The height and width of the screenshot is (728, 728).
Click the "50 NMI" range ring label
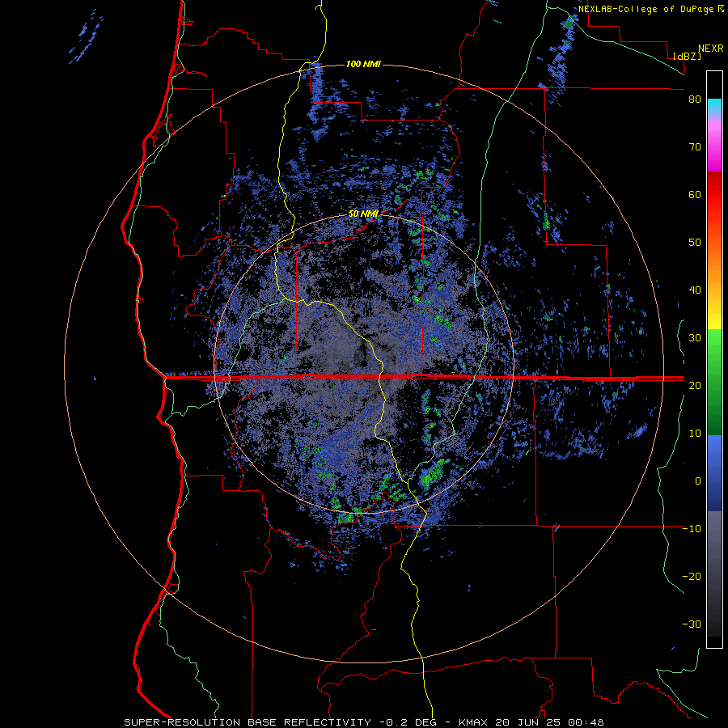[363, 214]
